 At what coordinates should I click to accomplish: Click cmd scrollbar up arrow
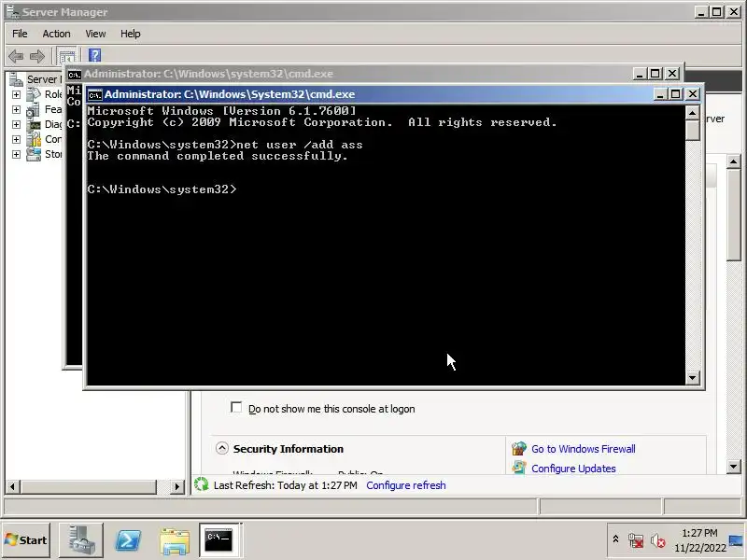pyautogui.click(x=692, y=113)
